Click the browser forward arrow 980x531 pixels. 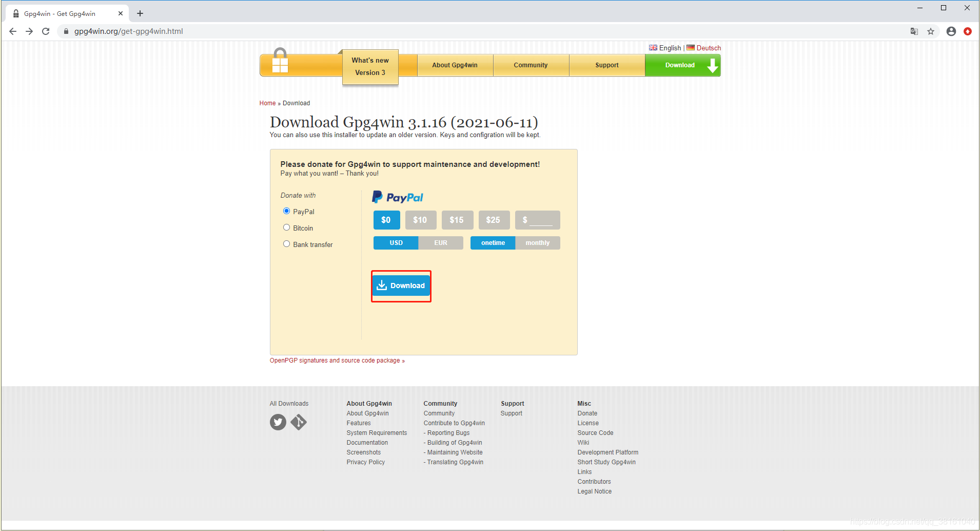coord(29,31)
